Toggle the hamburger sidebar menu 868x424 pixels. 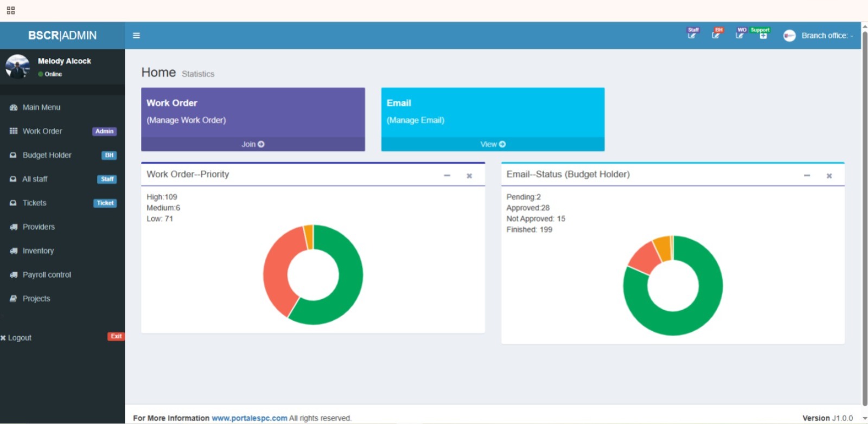136,36
